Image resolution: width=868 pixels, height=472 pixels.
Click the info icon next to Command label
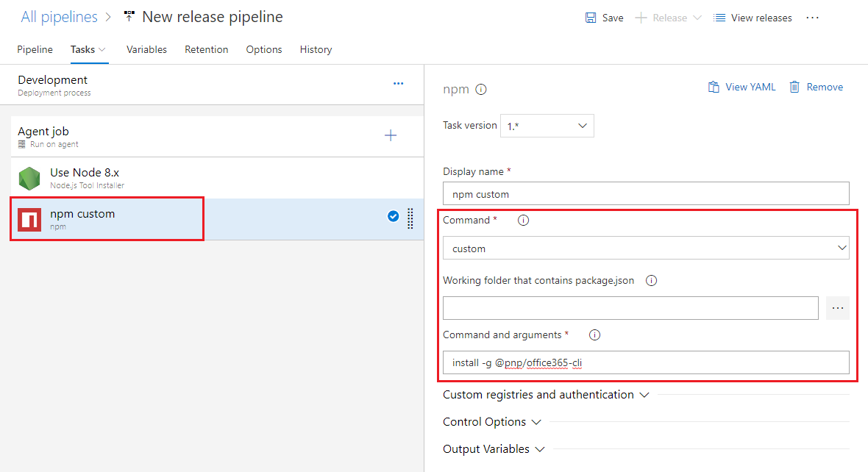523,221
